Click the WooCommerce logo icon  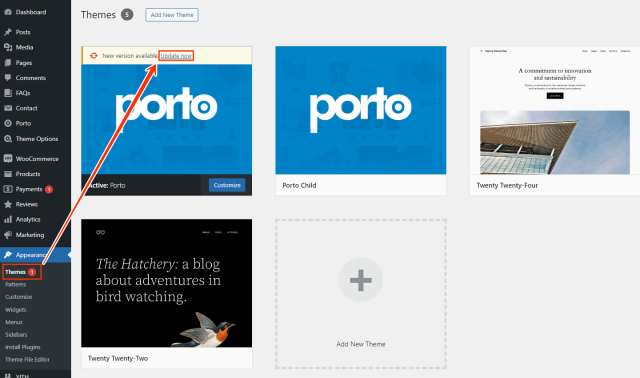pyautogui.click(x=8, y=158)
